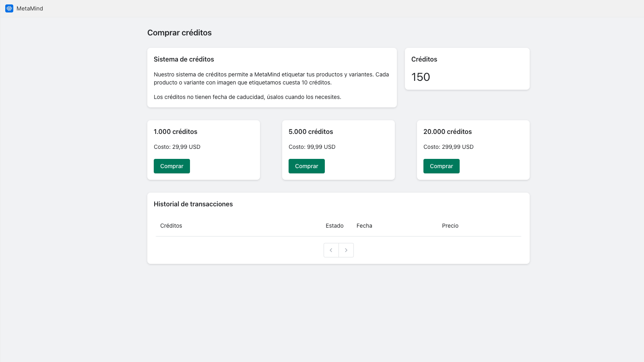Click the Precio column header
Screen dimensions: 644x362
tap(450, 226)
